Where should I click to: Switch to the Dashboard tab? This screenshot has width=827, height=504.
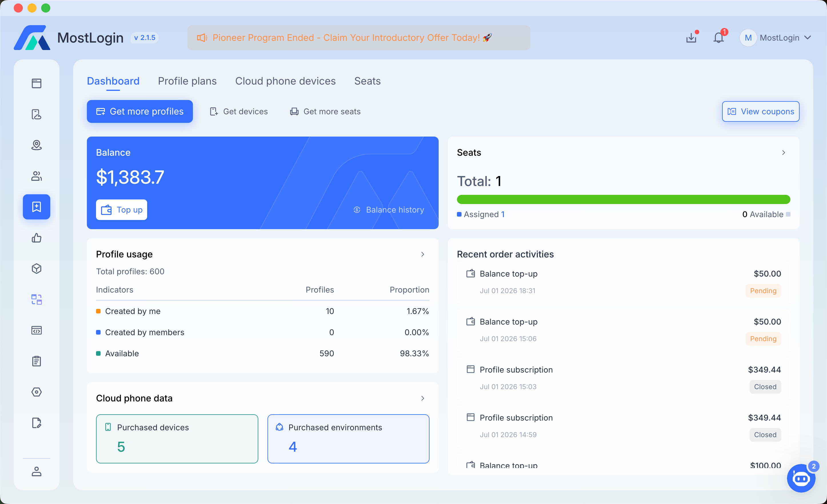[113, 81]
